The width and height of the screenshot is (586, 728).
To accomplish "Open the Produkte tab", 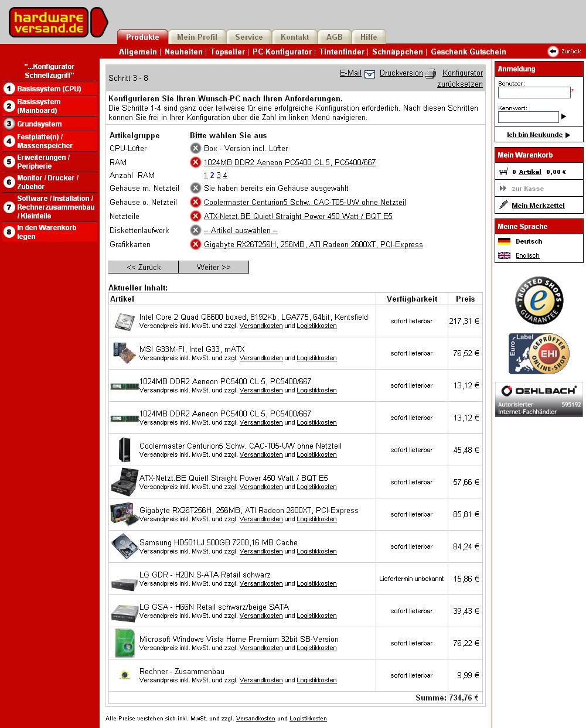I will click(x=142, y=37).
